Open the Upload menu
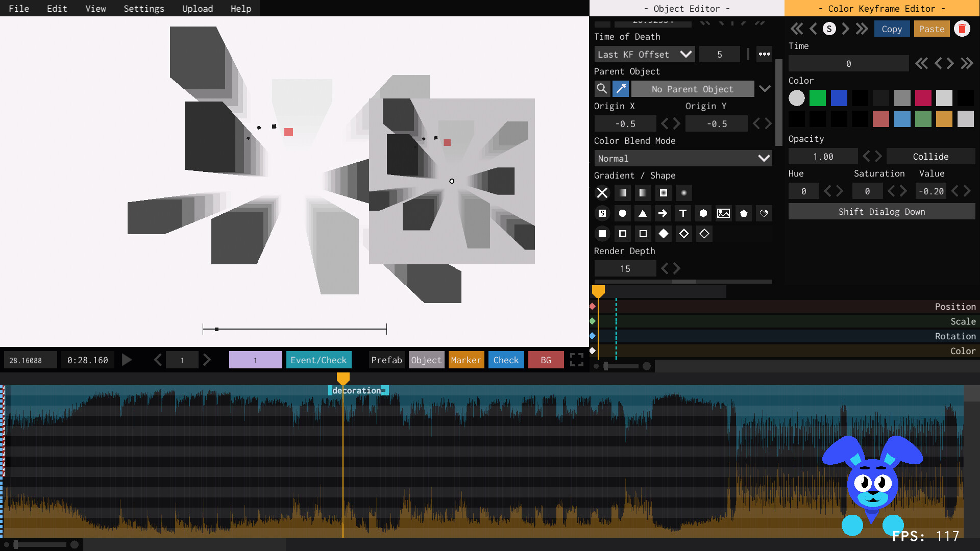This screenshot has height=551, width=980. click(198, 9)
